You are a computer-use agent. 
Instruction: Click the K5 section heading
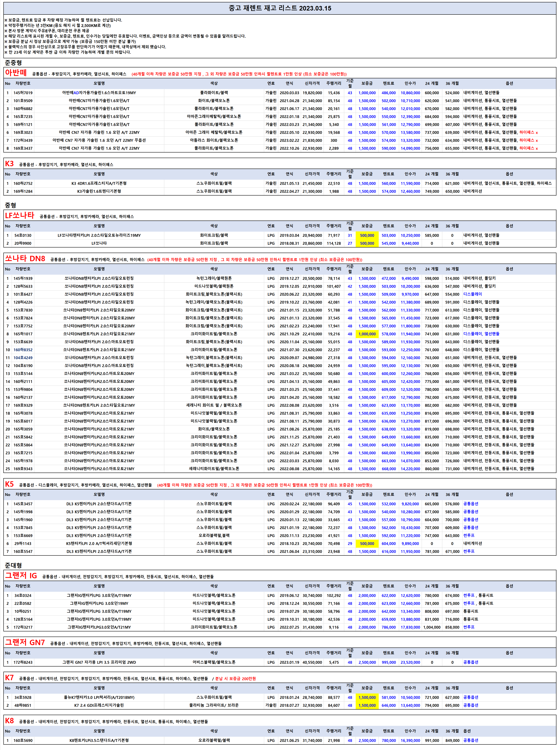pyautogui.click(x=10, y=484)
